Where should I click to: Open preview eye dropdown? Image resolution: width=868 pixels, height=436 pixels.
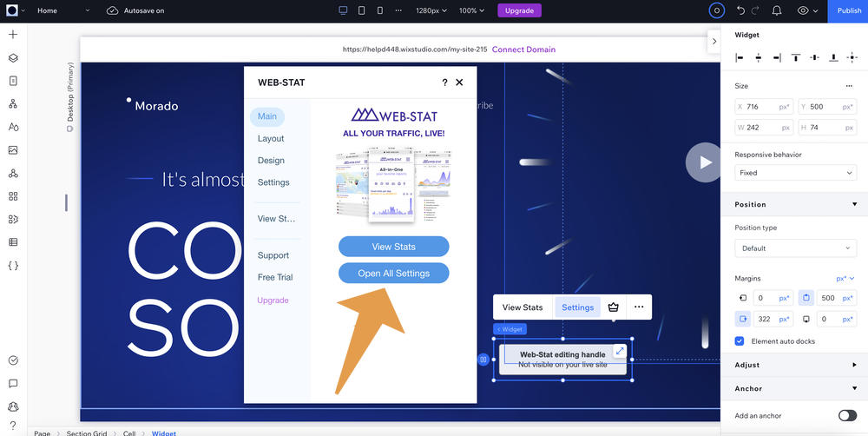coord(807,10)
